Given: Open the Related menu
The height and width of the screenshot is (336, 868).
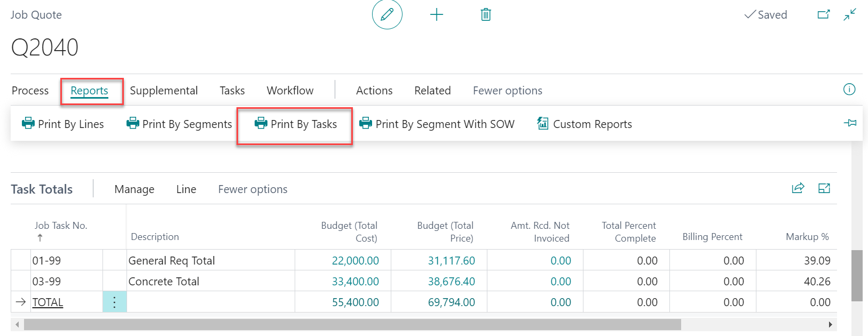Looking at the screenshot, I should [432, 91].
